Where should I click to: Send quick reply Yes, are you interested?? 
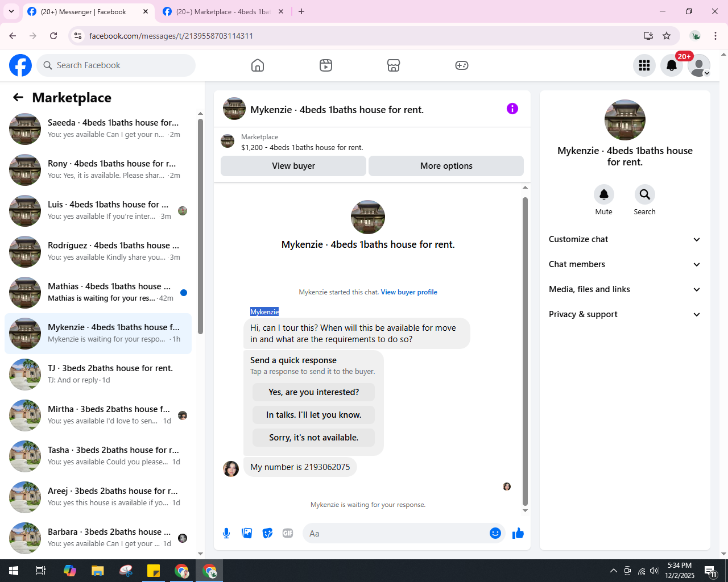(313, 392)
